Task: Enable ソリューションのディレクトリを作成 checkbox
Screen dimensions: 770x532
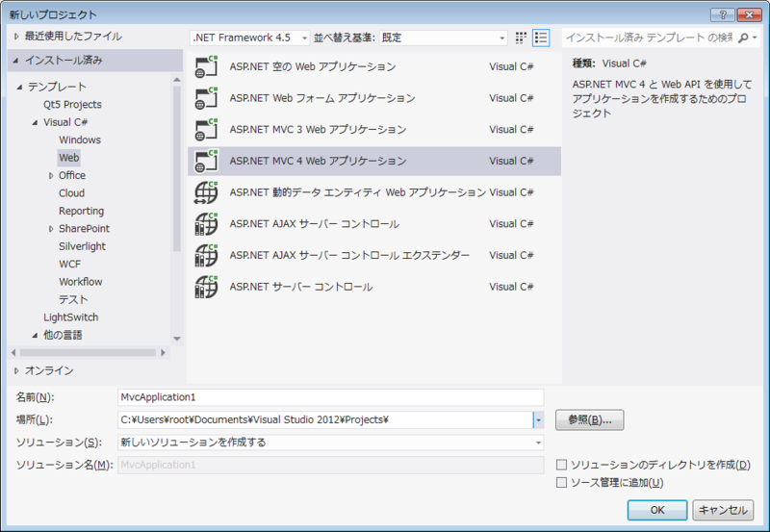Action: [561, 465]
